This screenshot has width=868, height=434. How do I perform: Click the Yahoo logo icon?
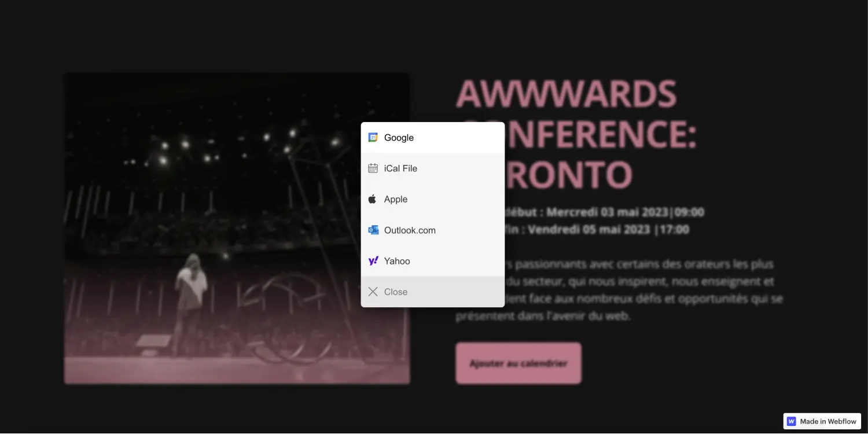[373, 261]
